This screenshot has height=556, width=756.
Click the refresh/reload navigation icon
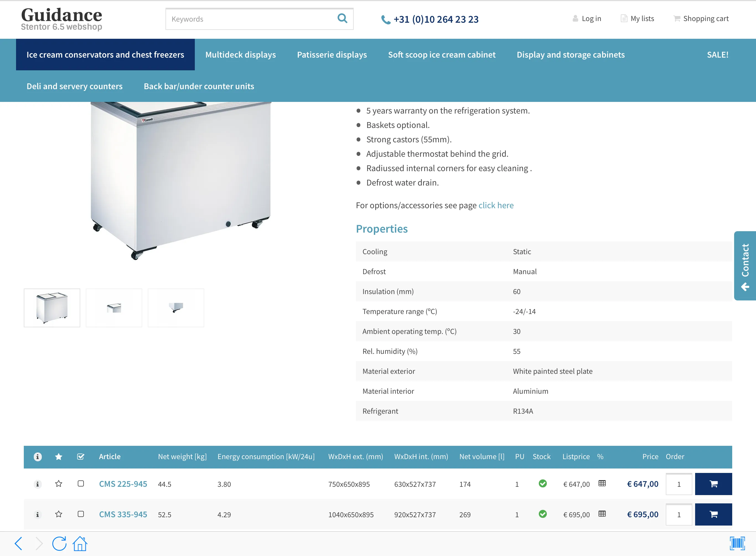(x=59, y=542)
